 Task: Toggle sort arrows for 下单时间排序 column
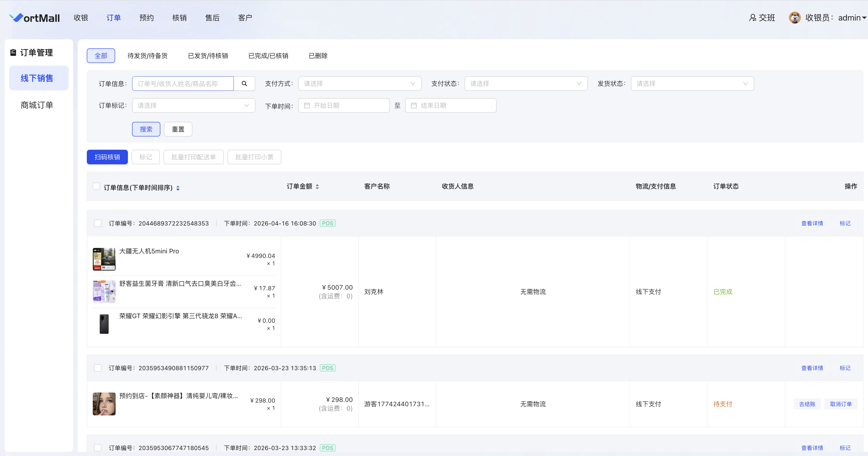(x=178, y=188)
